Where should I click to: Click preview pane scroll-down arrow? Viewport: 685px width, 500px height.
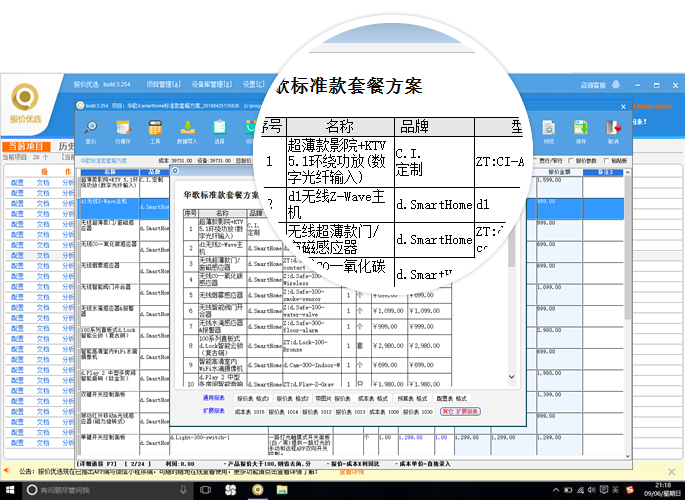pos(512,376)
